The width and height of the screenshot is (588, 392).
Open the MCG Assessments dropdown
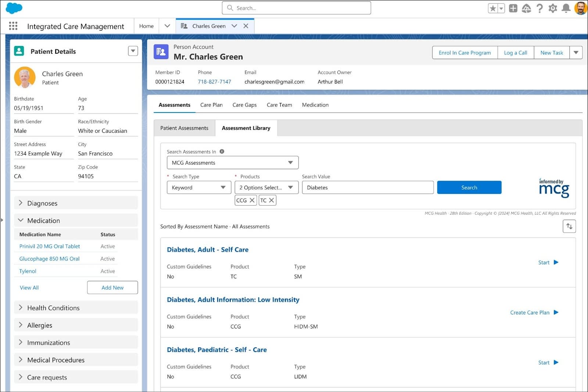click(233, 163)
